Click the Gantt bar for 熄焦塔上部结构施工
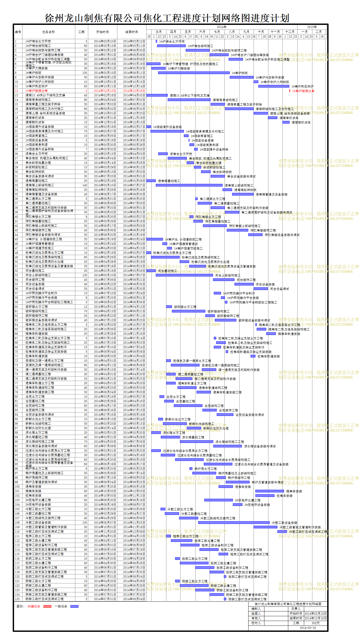 point(189,185)
